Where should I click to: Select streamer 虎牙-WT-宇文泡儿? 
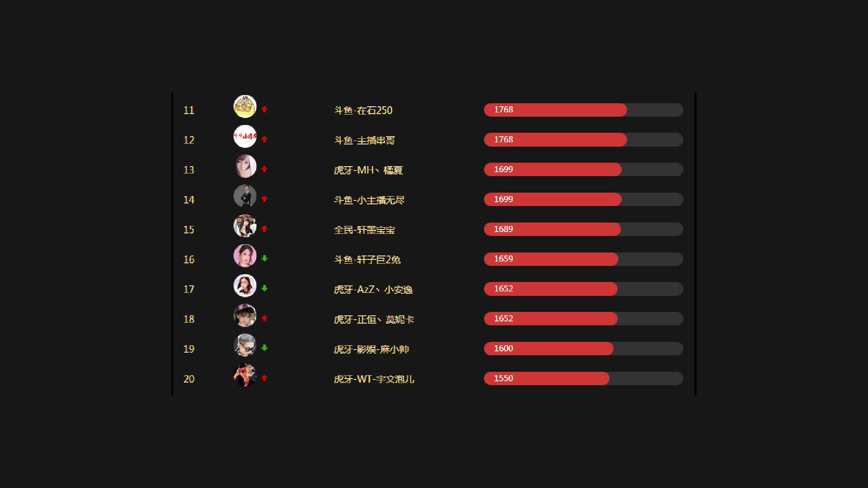tap(374, 379)
